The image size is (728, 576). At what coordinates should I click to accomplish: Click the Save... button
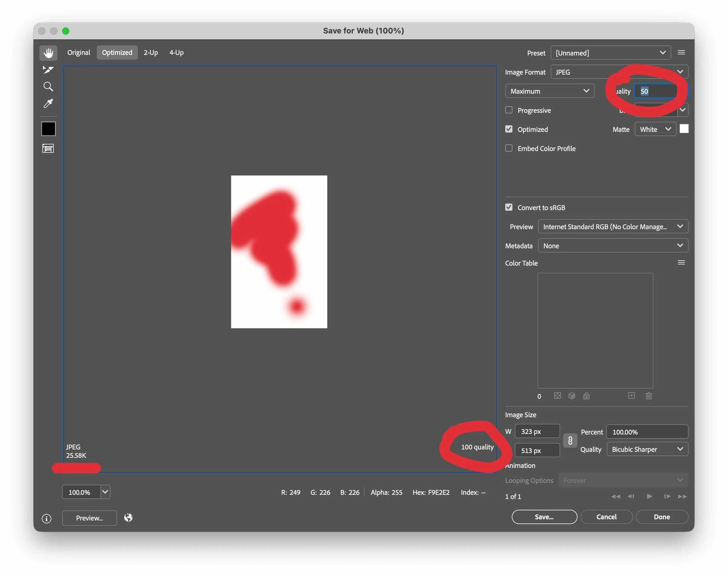click(544, 517)
